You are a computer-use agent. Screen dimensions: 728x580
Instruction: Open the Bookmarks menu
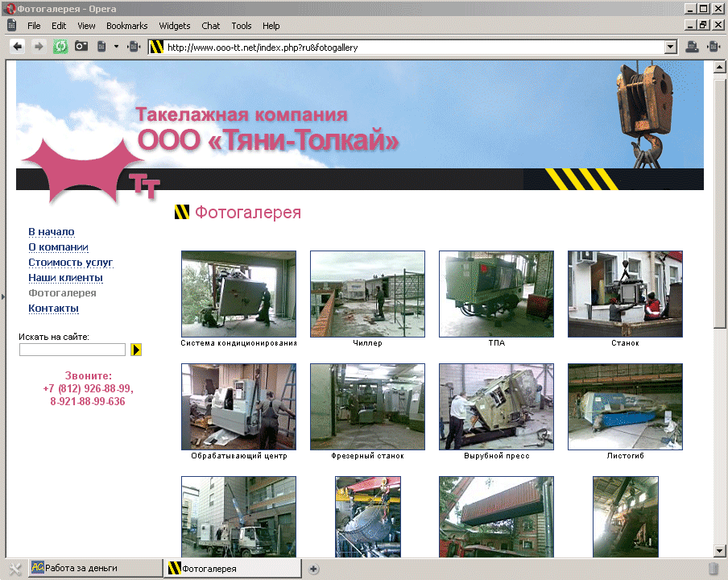126,26
